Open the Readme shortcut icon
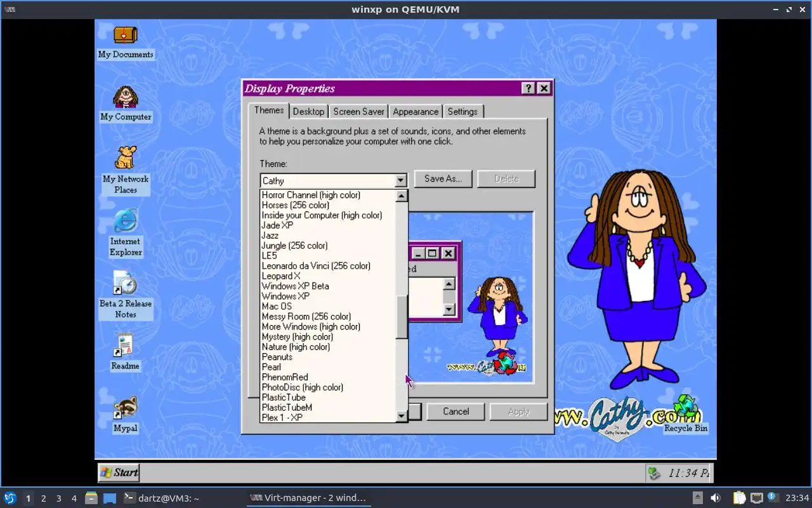This screenshot has width=812, height=508. pos(123,345)
